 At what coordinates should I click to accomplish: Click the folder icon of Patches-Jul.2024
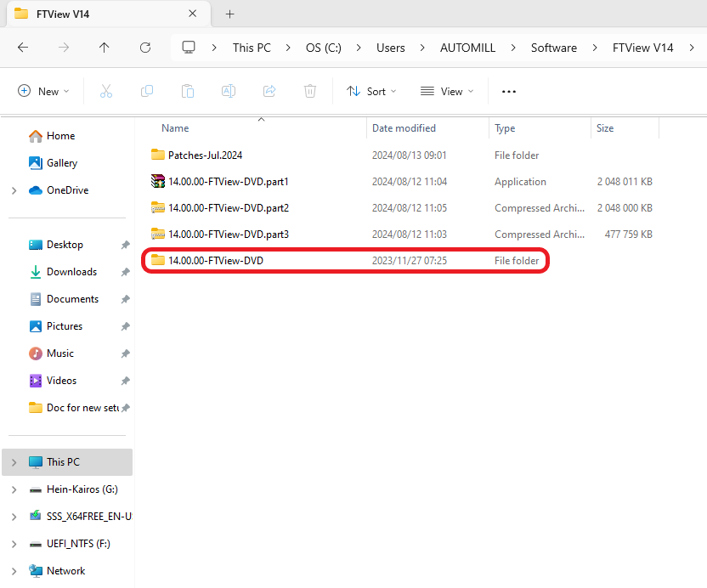click(x=158, y=155)
